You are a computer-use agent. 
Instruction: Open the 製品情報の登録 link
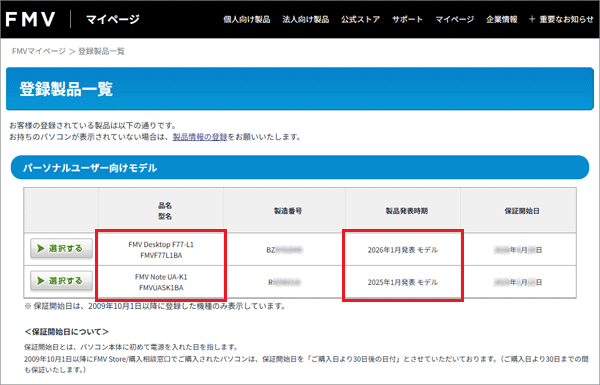click(200, 137)
